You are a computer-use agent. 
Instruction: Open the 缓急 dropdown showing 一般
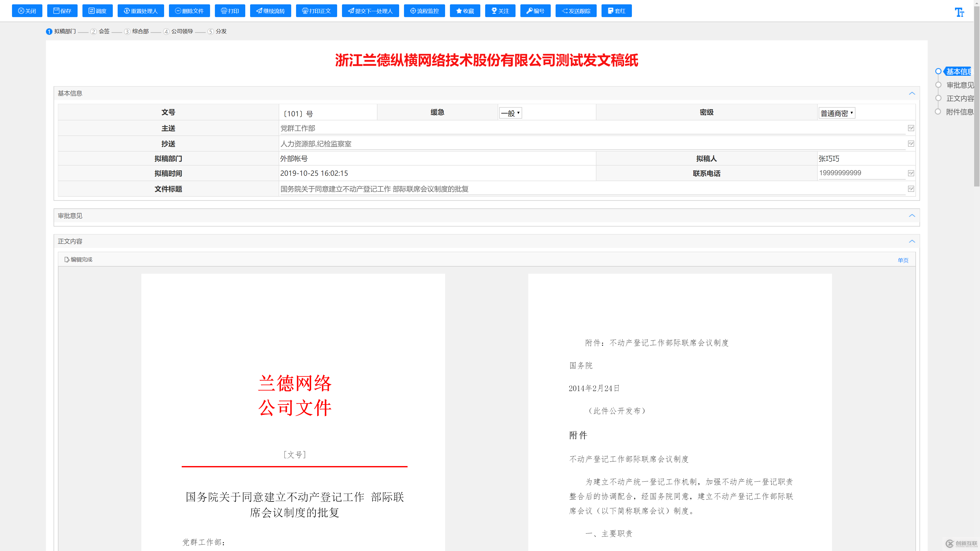[510, 112]
